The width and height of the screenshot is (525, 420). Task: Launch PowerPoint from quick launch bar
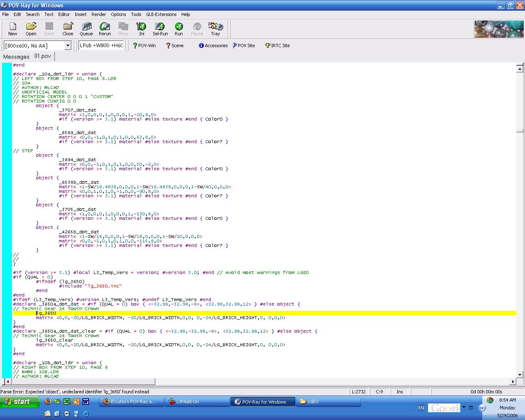point(76,402)
